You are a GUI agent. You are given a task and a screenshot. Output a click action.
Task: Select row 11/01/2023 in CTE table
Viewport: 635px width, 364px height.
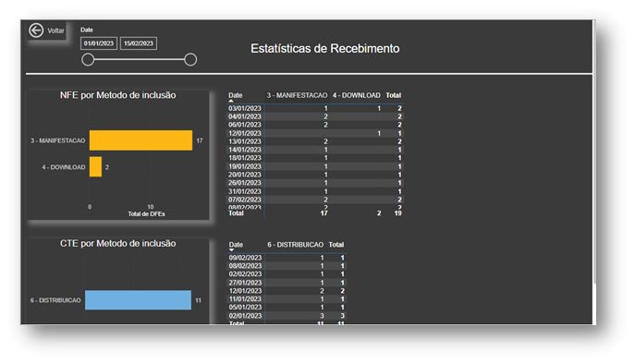[x=287, y=299]
